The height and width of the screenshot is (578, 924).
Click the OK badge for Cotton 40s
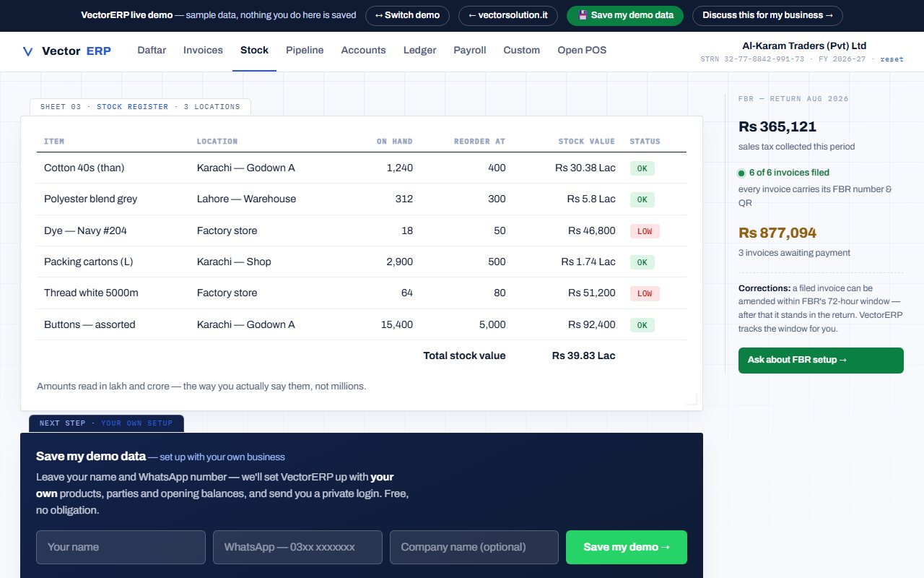pyautogui.click(x=642, y=168)
